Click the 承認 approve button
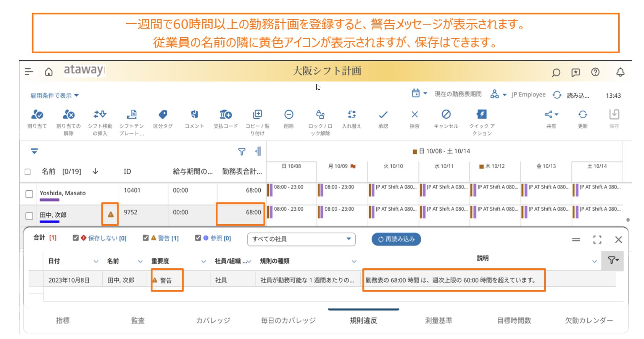 [383, 115]
